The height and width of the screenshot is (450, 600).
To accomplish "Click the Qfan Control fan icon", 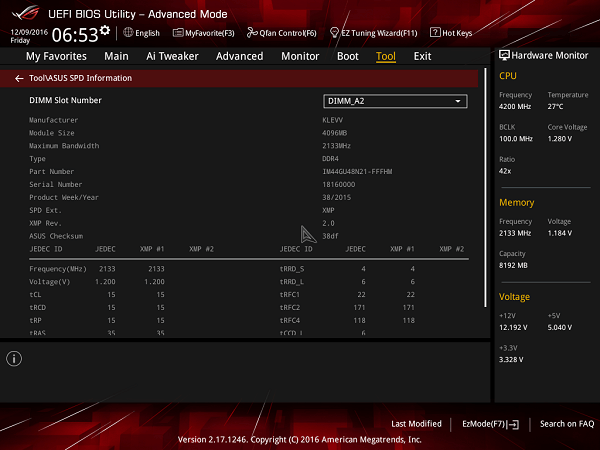I will pos(252,33).
